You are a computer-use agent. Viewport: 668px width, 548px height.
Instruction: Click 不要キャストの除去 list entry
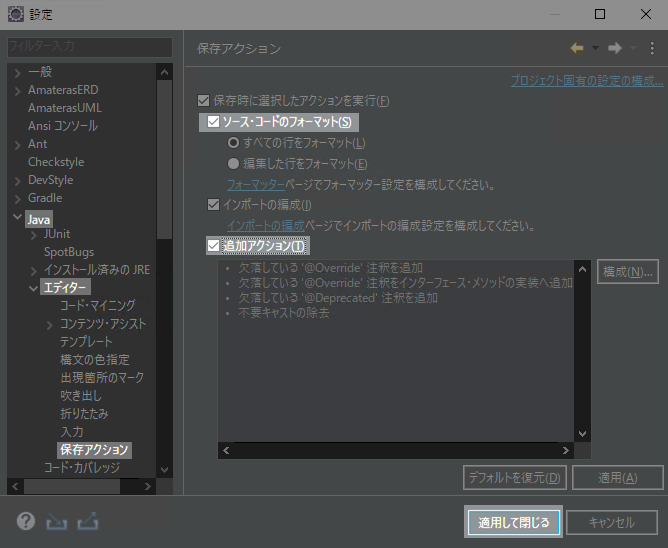click(x=284, y=313)
